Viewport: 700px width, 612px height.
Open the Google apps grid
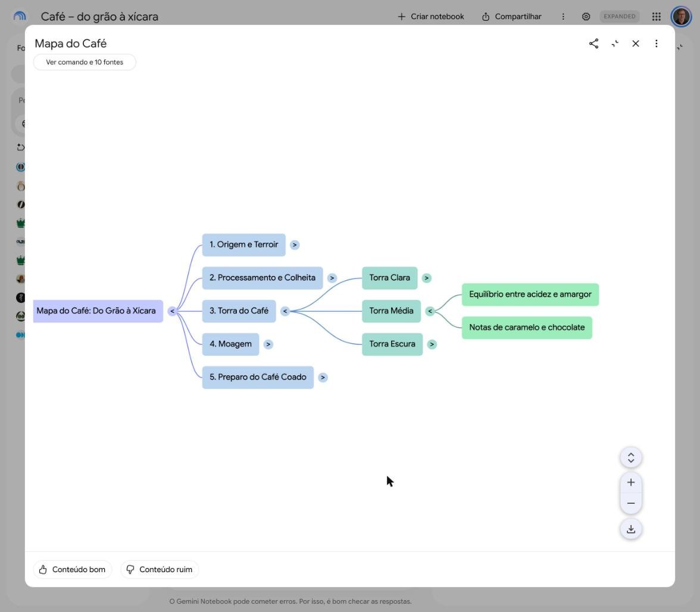click(x=656, y=17)
